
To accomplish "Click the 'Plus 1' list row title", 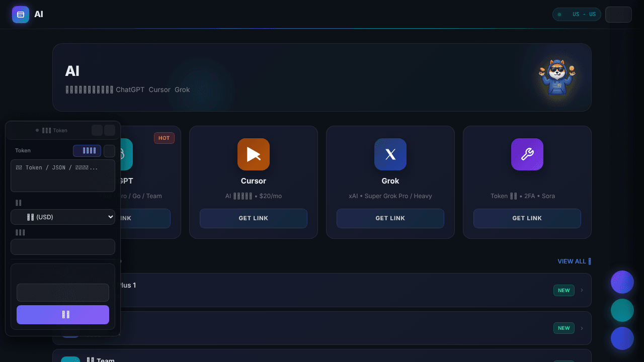I will [128, 285].
